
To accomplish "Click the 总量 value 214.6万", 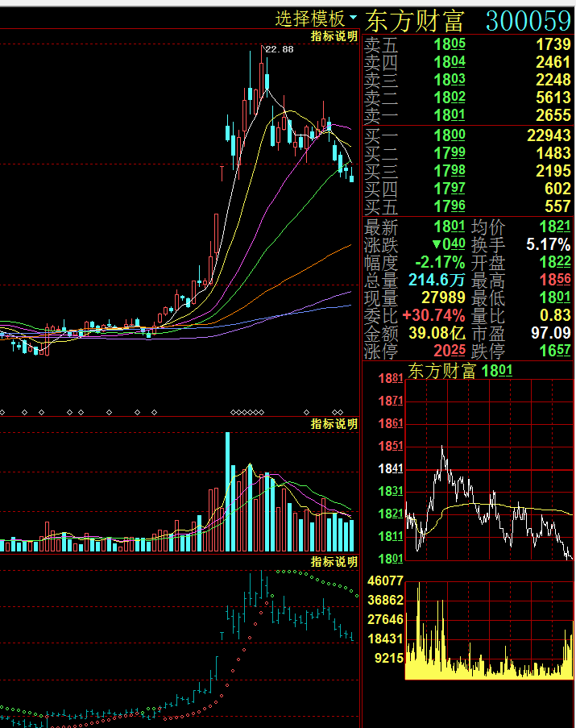I will click(x=437, y=280).
